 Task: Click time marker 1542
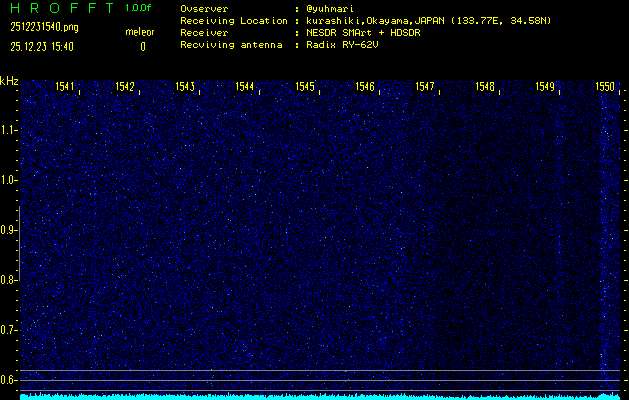click(x=125, y=87)
